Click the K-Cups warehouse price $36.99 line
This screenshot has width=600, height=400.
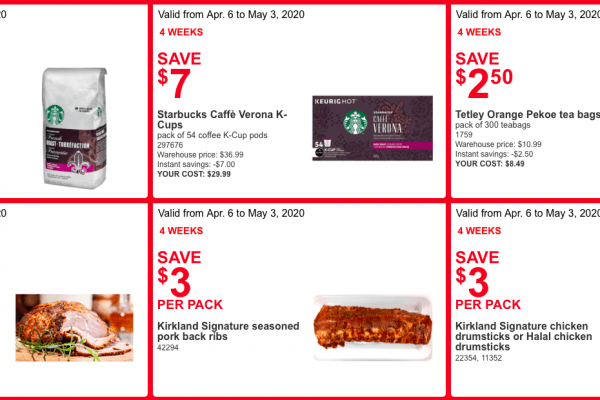coord(200,154)
